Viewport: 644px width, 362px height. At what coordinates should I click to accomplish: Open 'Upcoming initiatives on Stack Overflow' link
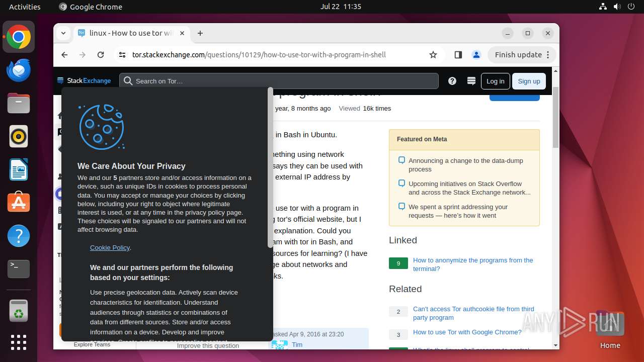[x=469, y=188]
